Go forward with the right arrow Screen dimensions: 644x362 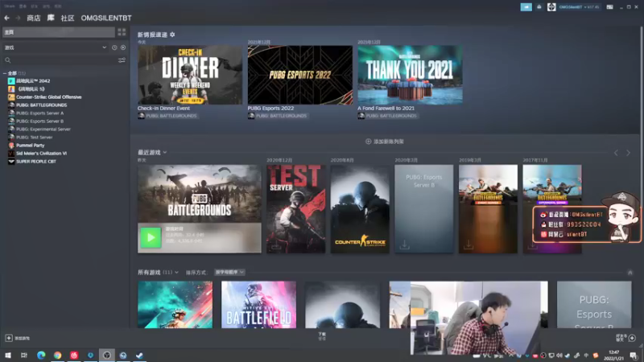(18, 18)
